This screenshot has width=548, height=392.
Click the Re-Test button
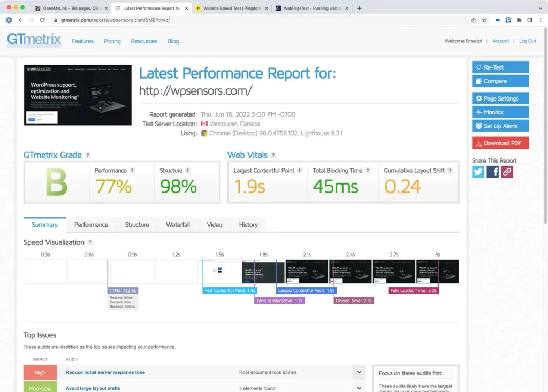tap(500, 67)
